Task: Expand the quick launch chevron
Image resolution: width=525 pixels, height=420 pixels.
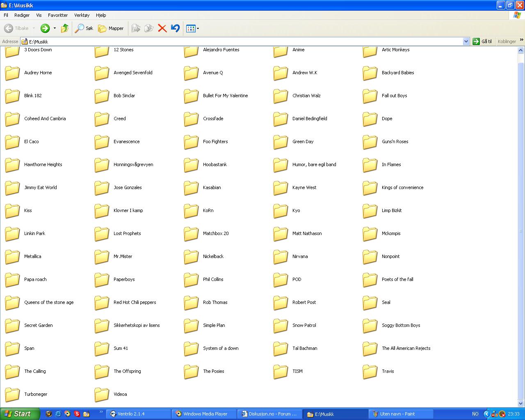Action: coord(101,411)
